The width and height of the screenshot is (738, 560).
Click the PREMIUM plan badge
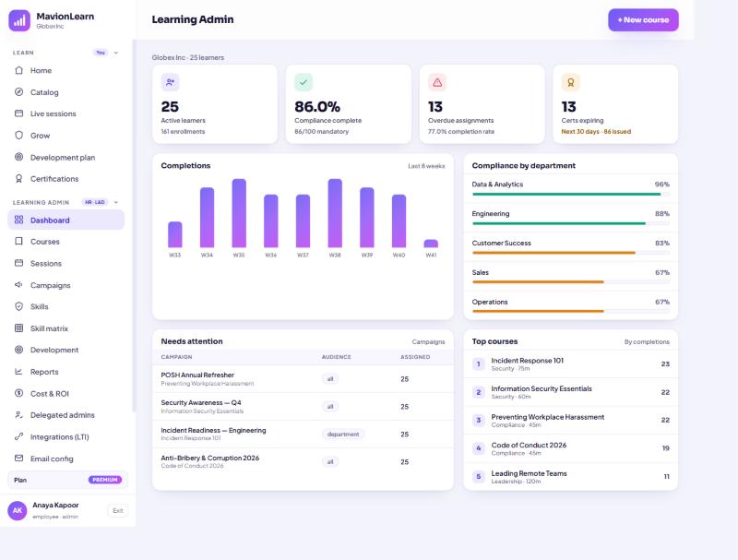pos(105,480)
